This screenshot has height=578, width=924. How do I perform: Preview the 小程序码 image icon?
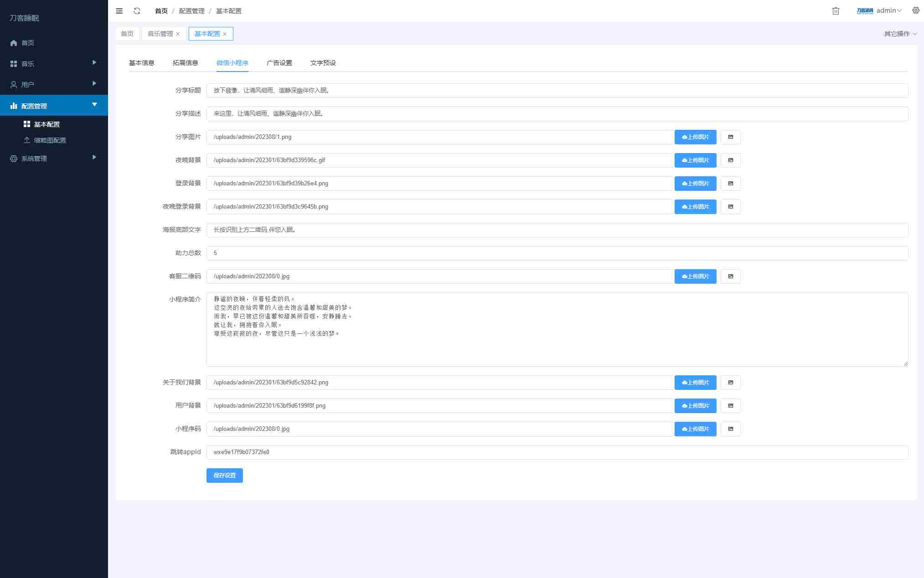(730, 429)
